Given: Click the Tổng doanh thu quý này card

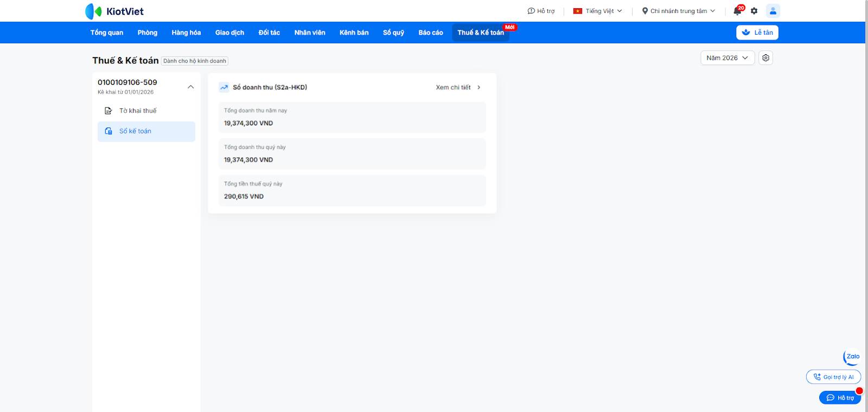Looking at the screenshot, I should tap(352, 154).
